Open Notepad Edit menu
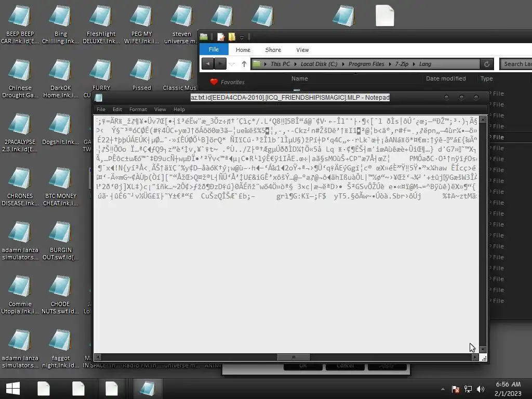 pos(117,109)
